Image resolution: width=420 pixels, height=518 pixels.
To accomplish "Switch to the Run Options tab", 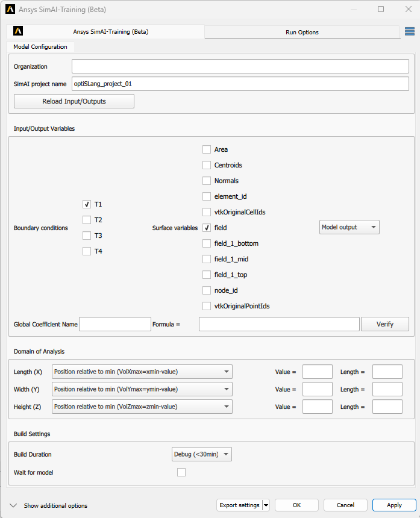I will pos(302,32).
